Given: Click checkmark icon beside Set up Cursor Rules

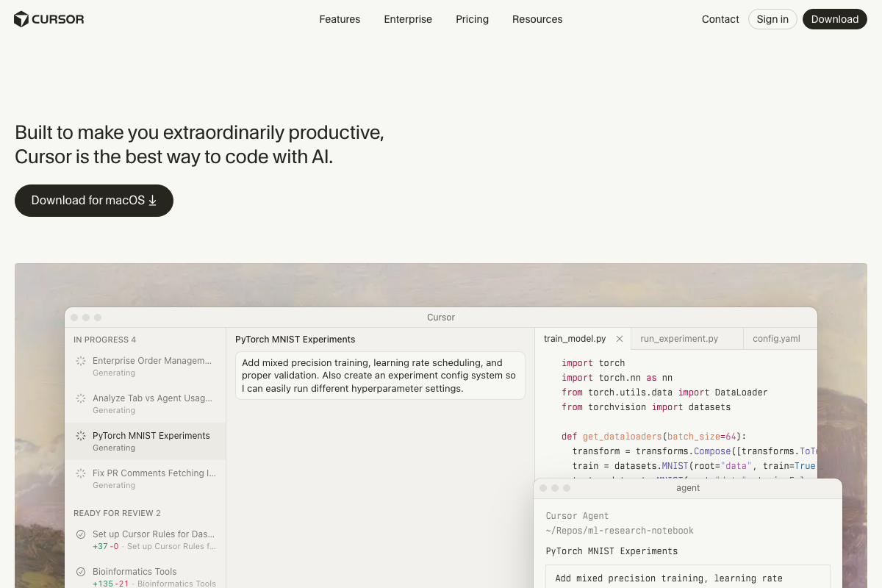Looking at the screenshot, I should (x=81, y=534).
